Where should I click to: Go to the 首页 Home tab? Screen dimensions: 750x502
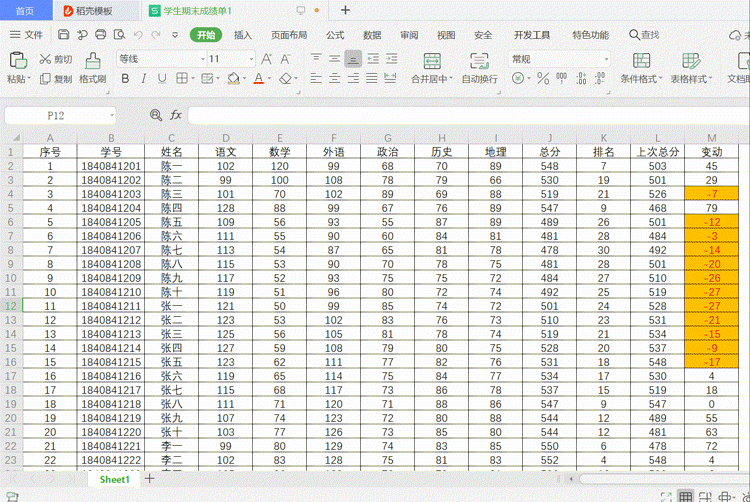25,11
